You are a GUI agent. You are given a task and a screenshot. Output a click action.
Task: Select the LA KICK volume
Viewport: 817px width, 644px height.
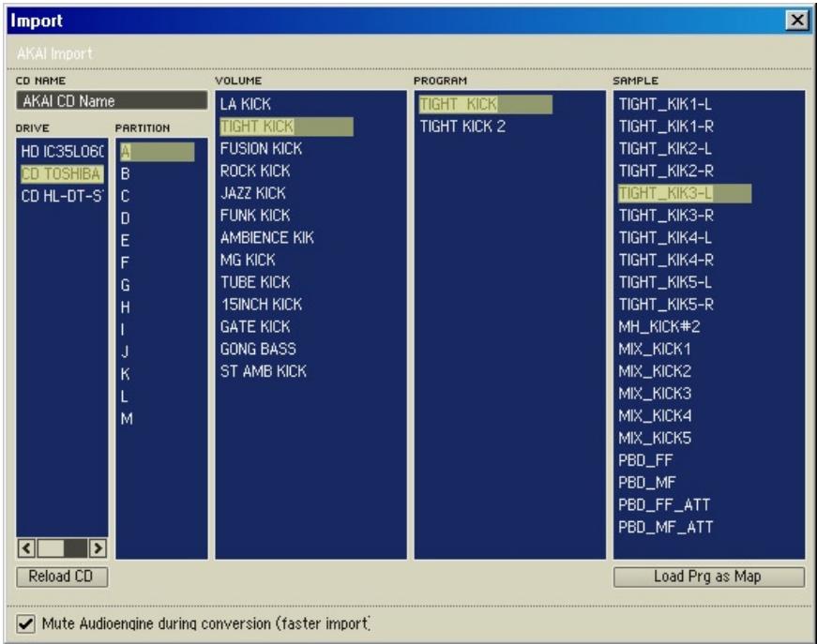[x=245, y=105]
